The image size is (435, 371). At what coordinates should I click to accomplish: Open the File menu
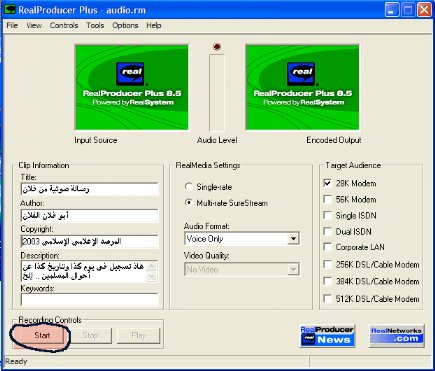12,25
